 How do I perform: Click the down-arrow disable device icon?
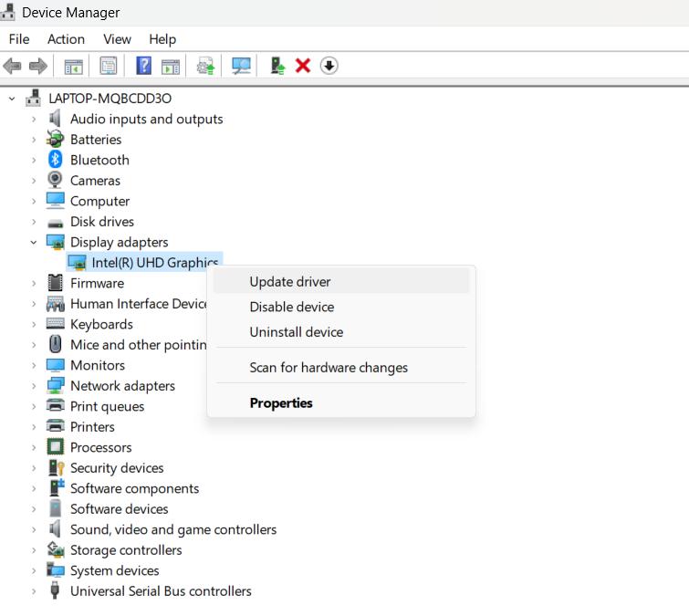tap(329, 66)
